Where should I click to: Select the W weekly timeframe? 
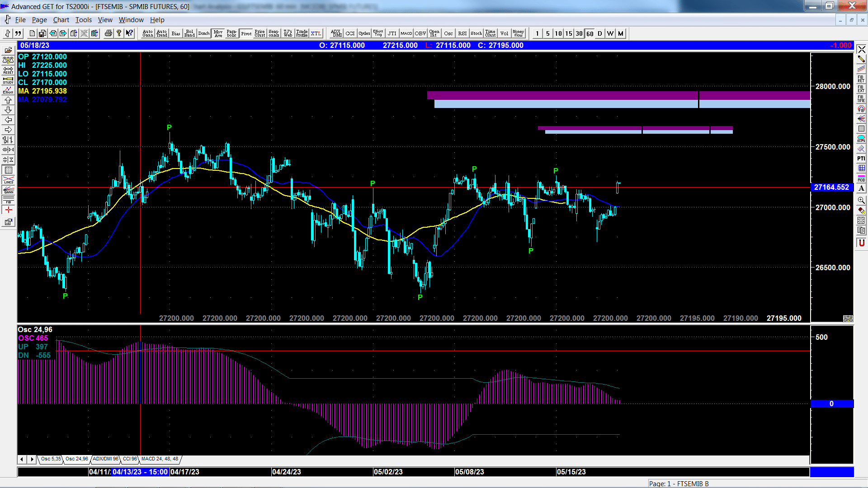(610, 33)
